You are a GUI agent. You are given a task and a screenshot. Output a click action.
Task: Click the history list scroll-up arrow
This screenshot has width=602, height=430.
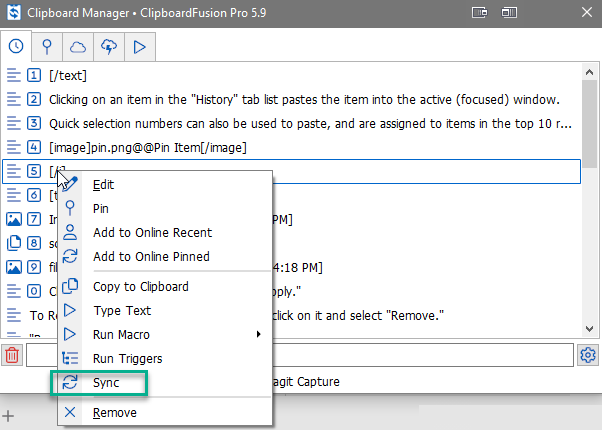589,72
